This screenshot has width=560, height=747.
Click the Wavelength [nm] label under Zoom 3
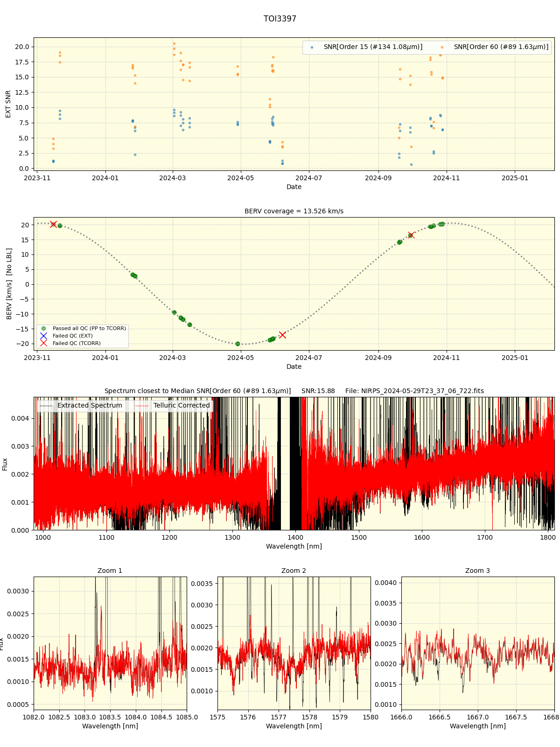pyautogui.click(x=478, y=726)
